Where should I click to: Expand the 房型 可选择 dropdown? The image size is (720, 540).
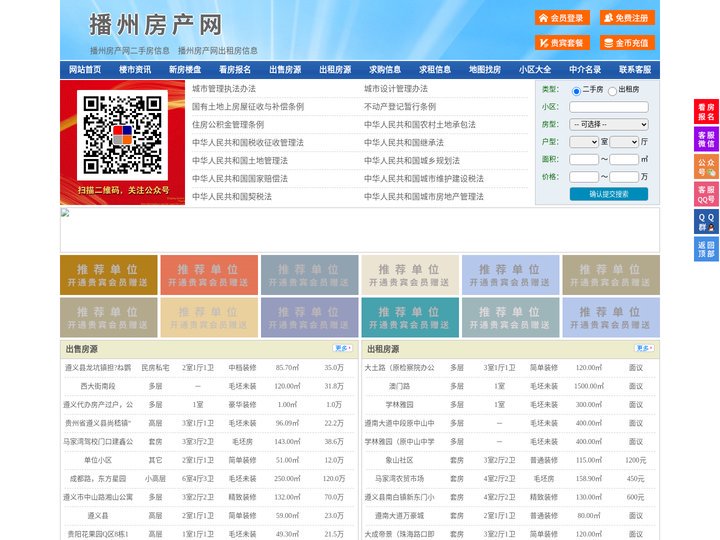609,124
